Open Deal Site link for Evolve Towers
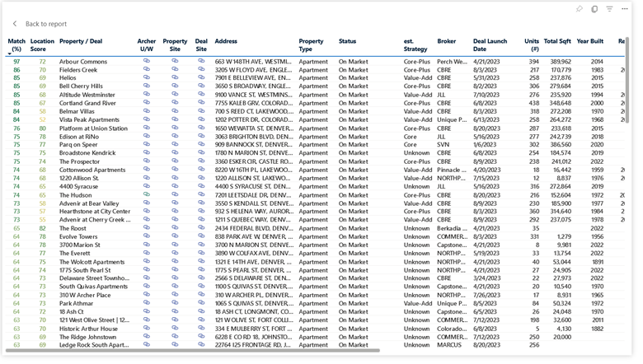 click(201, 236)
